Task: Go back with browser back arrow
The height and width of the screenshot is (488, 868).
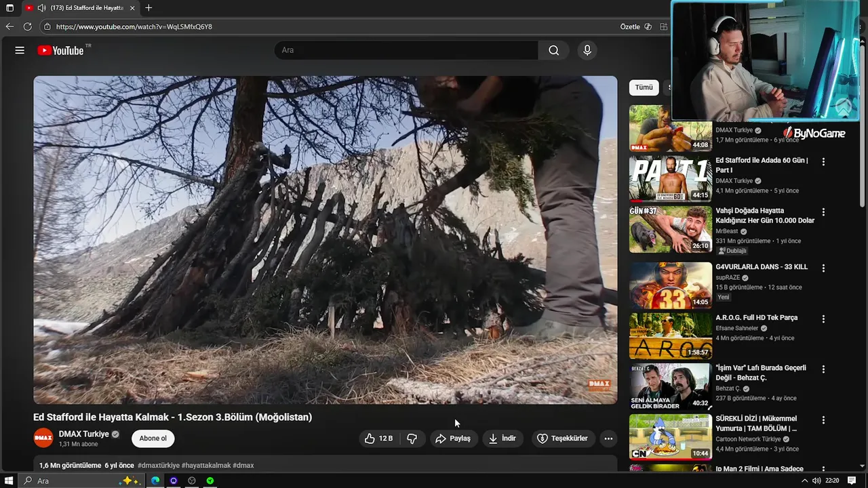Action: 9,26
